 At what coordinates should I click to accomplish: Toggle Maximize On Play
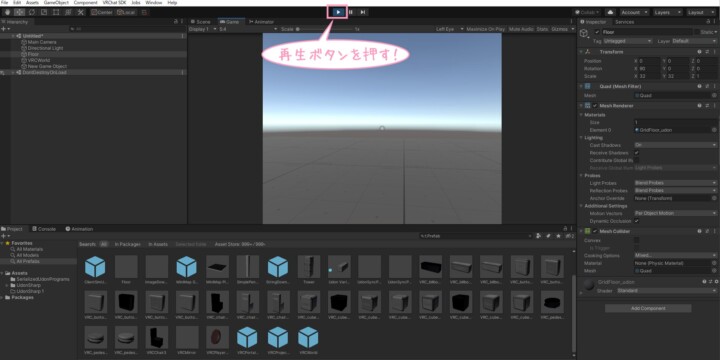coord(485,29)
